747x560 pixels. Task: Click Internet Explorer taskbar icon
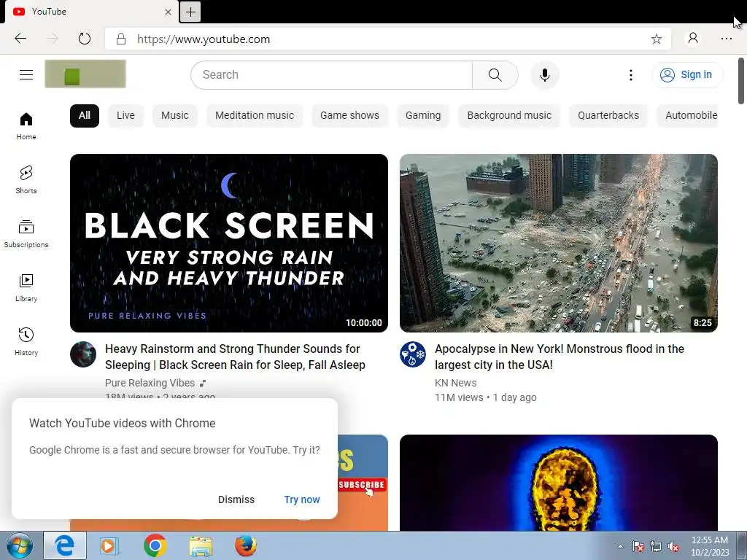65,545
